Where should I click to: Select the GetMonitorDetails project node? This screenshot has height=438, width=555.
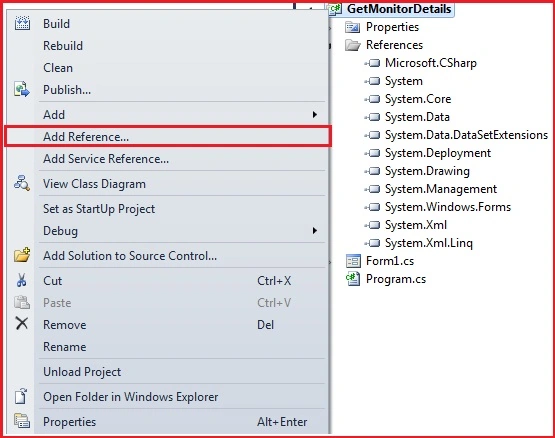coord(399,9)
